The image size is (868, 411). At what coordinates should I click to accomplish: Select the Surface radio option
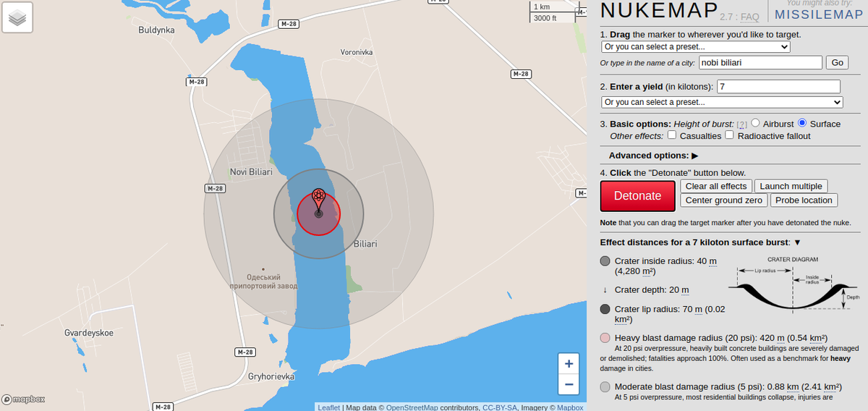pos(802,123)
